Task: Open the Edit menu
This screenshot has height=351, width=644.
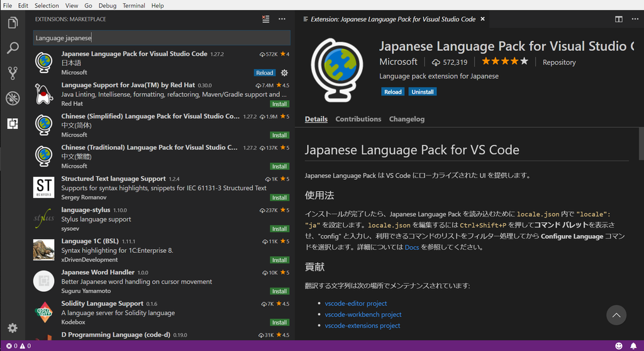Action: (x=23, y=5)
